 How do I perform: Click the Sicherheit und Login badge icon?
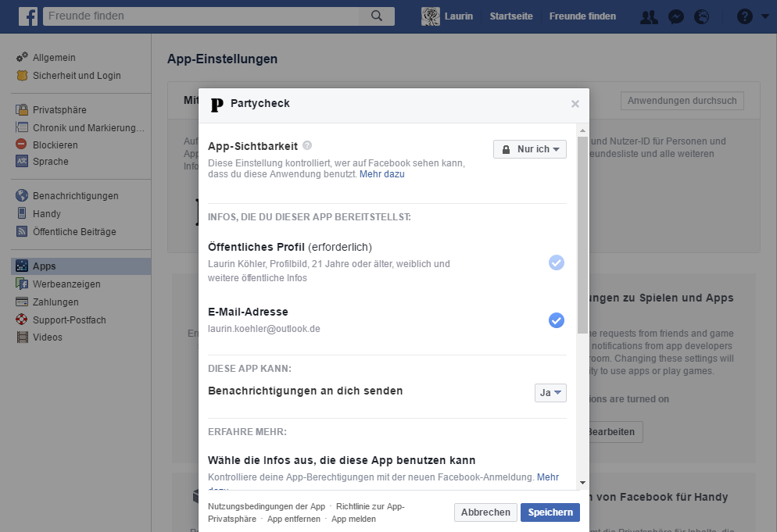[x=22, y=75]
